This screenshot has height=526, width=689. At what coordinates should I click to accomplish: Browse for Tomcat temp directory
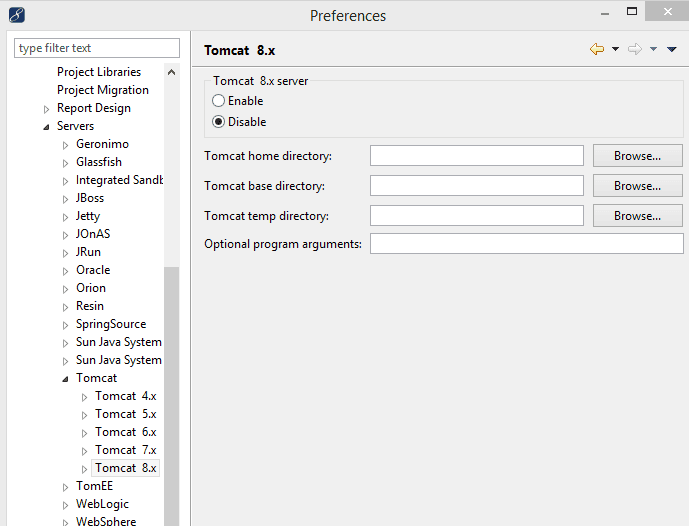(637, 216)
